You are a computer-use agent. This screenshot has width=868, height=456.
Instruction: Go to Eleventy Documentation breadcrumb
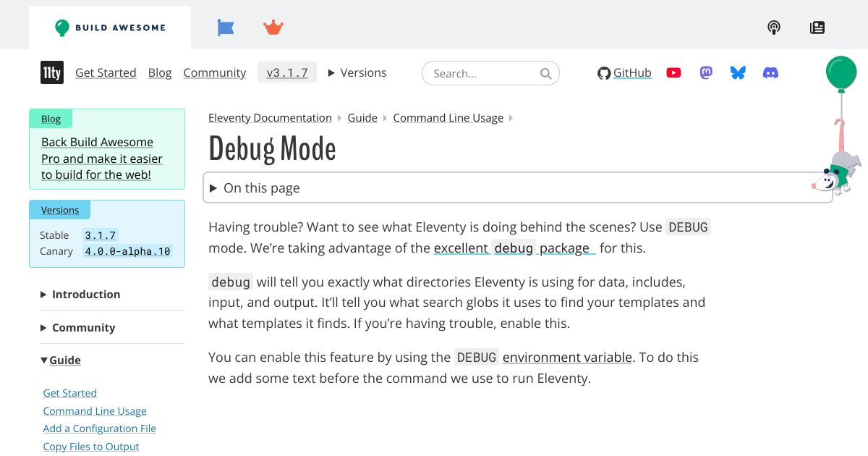[270, 117]
